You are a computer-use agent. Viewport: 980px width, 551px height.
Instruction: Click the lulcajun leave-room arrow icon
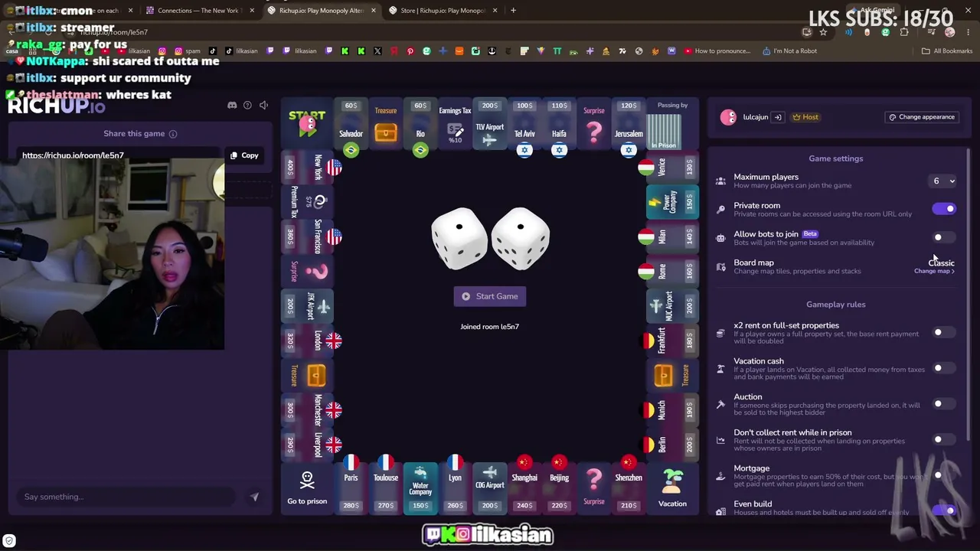click(778, 117)
